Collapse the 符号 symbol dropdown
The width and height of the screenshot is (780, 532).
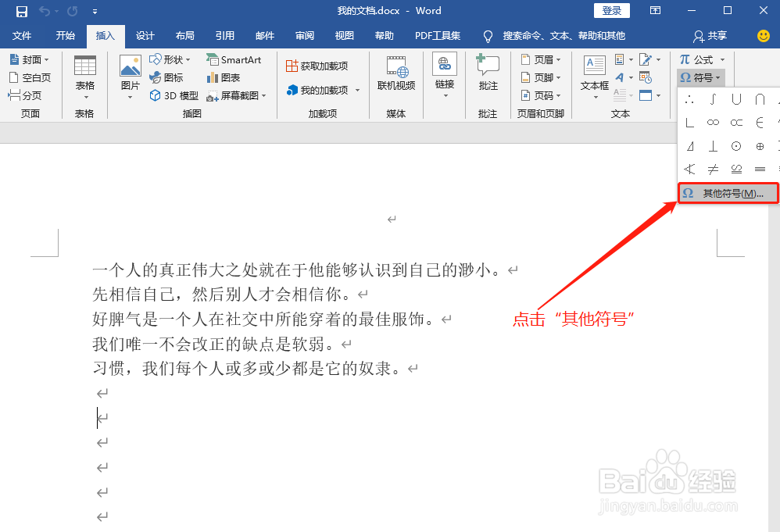point(700,77)
